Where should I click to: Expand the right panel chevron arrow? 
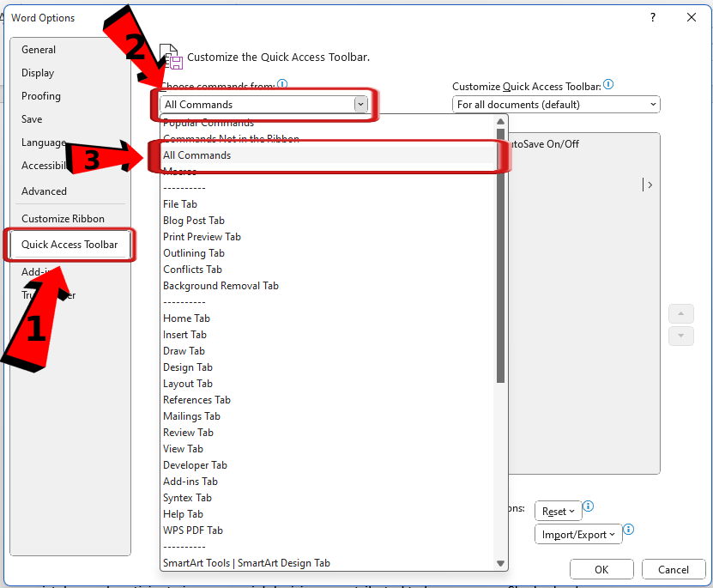(650, 184)
